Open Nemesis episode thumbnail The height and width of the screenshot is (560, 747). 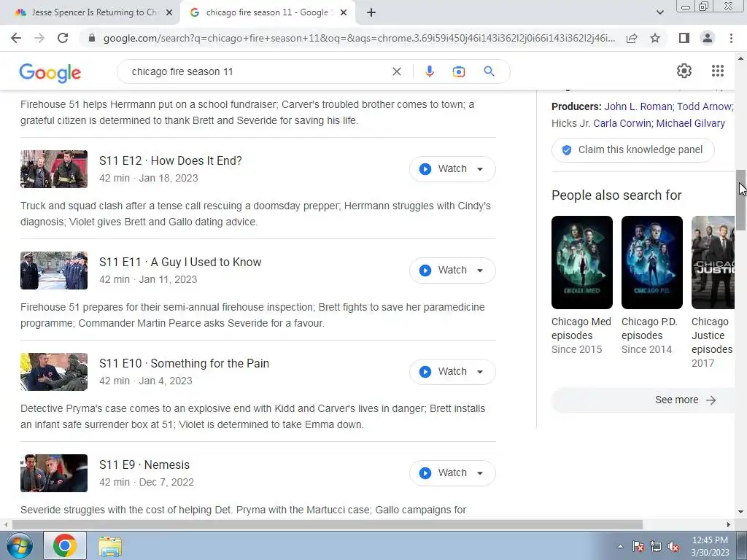54,473
